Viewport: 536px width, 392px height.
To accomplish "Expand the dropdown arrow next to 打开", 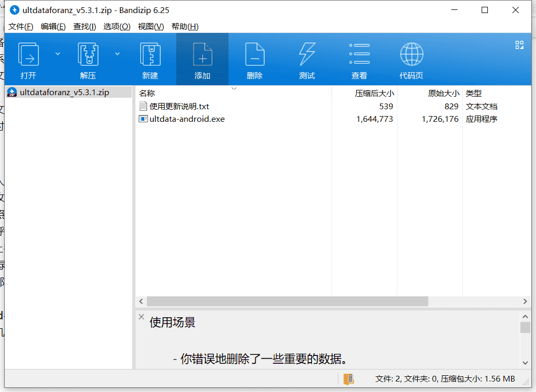I will (x=58, y=54).
